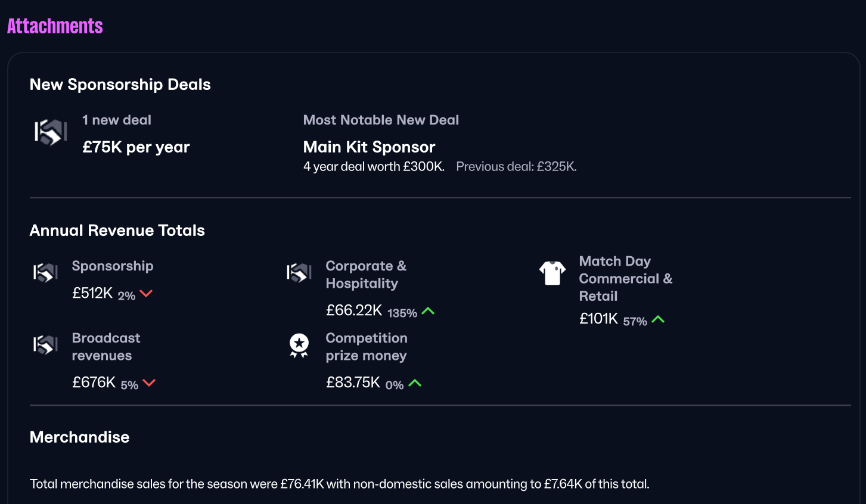Click the Corporate & Hospitality handshake icon
866x504 pixels.
(299, 272)
